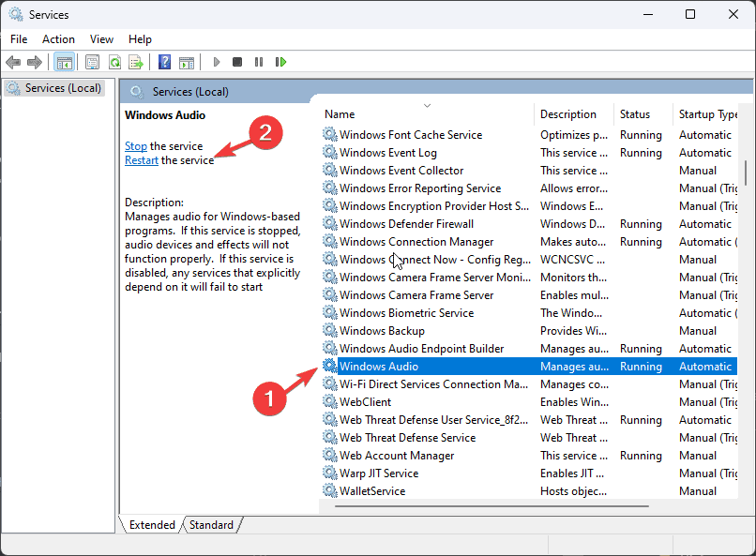Open the File menu
756x556 pixels.
[x=19, y=39]
